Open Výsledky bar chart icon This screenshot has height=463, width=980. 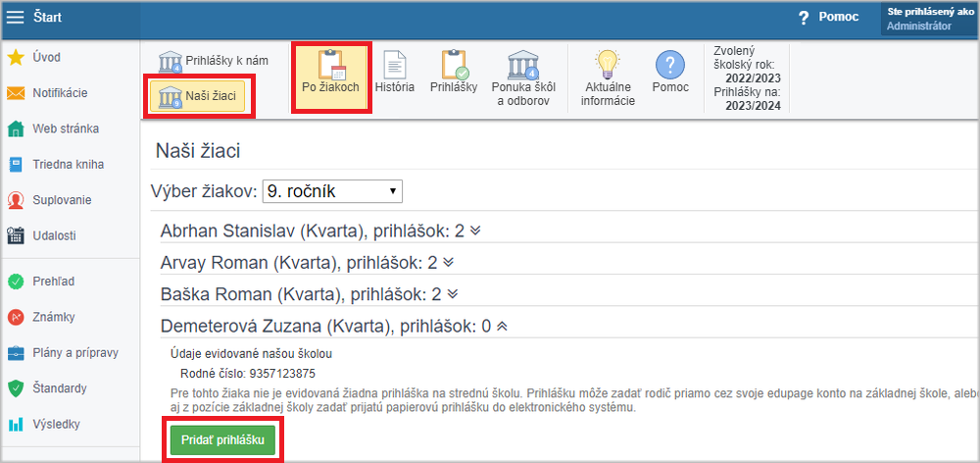[x=15, y=425]
